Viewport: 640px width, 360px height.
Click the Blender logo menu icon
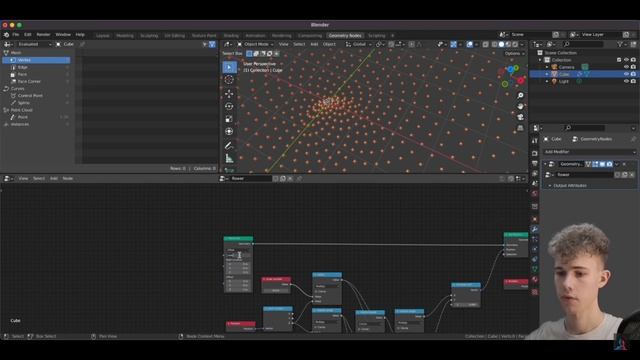coord(6,35)
